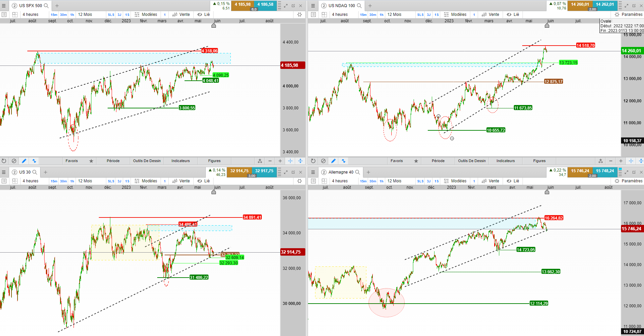Click the search magnifier on the Allemagne 40 tab

(358, 172)
